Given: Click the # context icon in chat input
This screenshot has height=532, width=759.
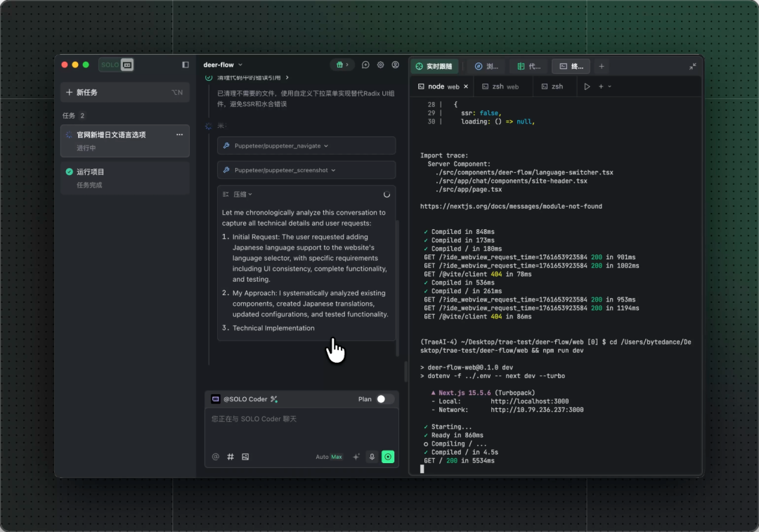Looking at the screenshot, I should tap(231, 457).
